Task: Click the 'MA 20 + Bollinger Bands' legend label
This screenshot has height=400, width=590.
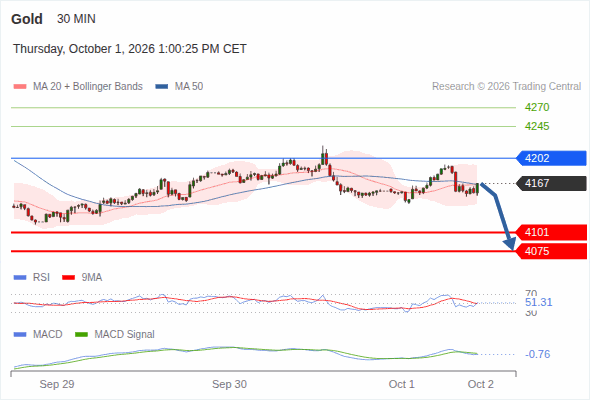Action: pos(88,87)
